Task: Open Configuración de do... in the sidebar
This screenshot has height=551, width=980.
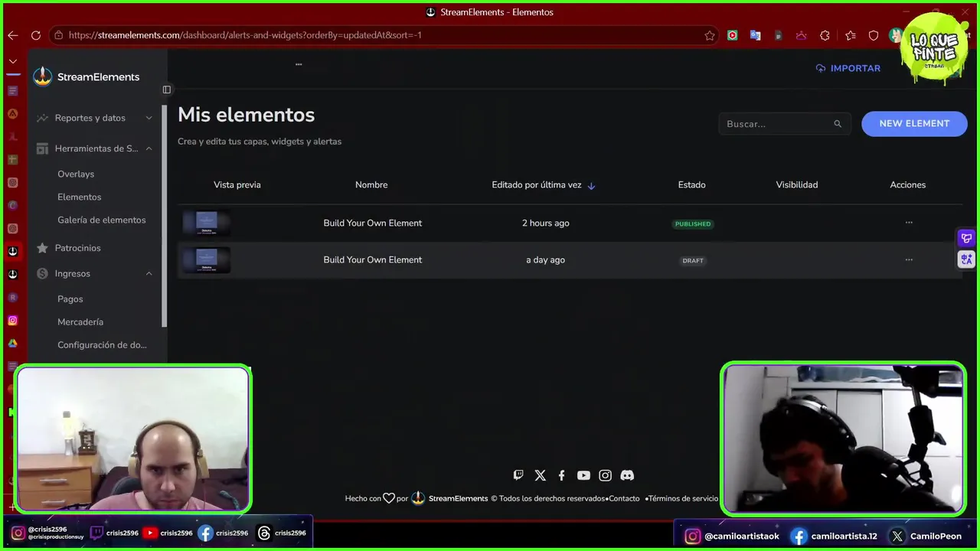Action: (x=102, y=345)
